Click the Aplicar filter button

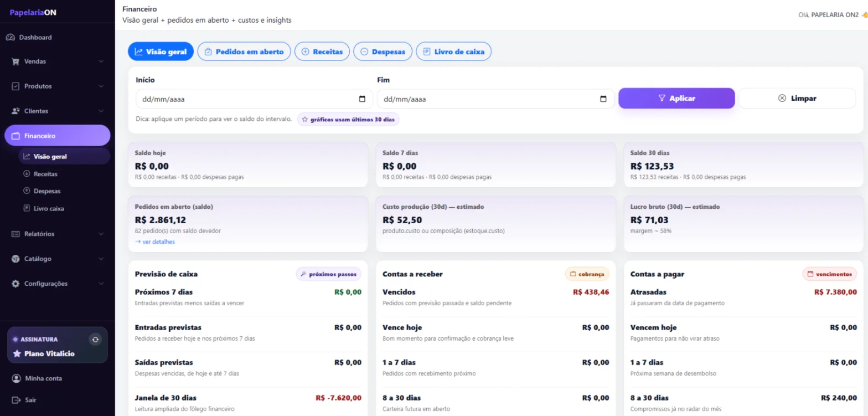tap(676, 98)
